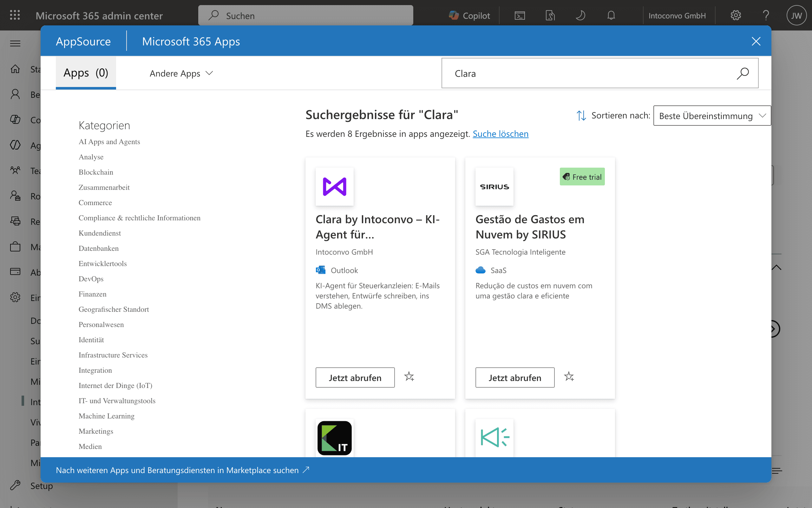The height and width of the screenshot is (508, 812).
Task: Close the AppSource dialog
Action: (756, 41)
